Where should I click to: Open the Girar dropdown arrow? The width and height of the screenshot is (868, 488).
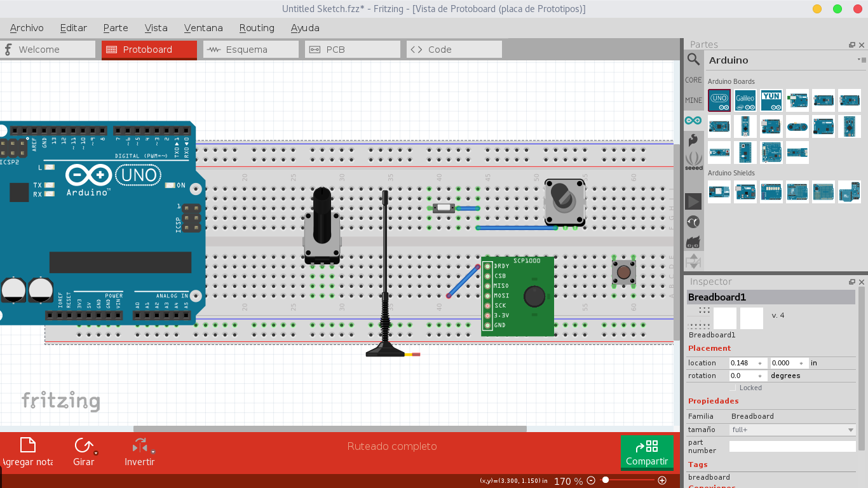point(96,453)
